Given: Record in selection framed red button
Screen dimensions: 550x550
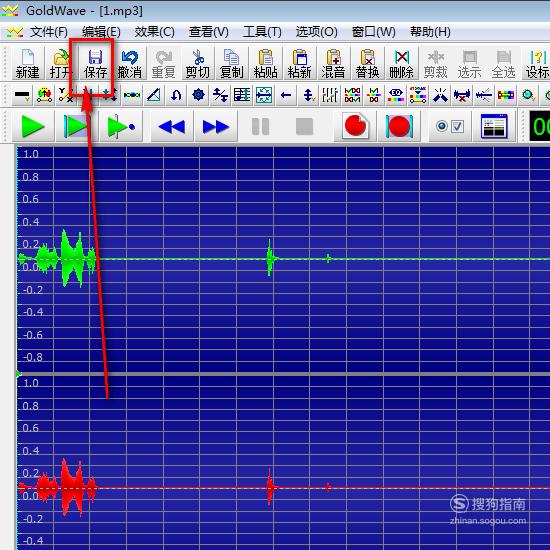Looking at the screenshot, I should coord(399,126).
